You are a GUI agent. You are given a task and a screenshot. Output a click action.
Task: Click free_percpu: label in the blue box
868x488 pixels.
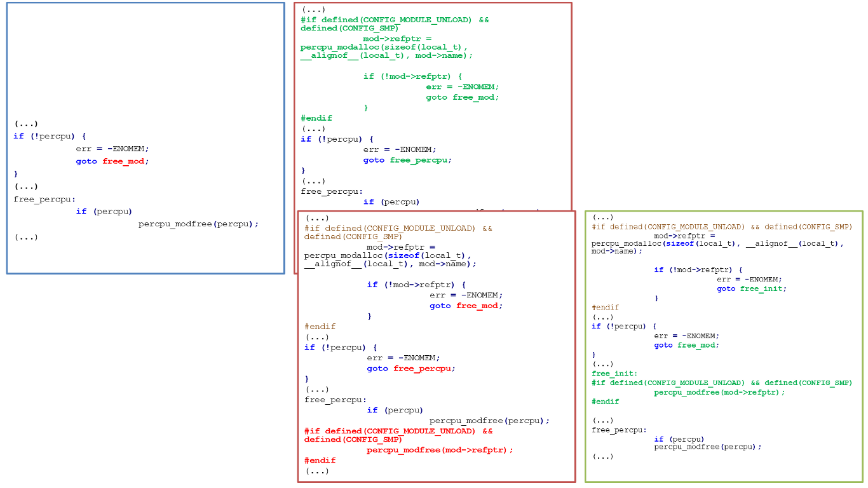click(44, 200)
